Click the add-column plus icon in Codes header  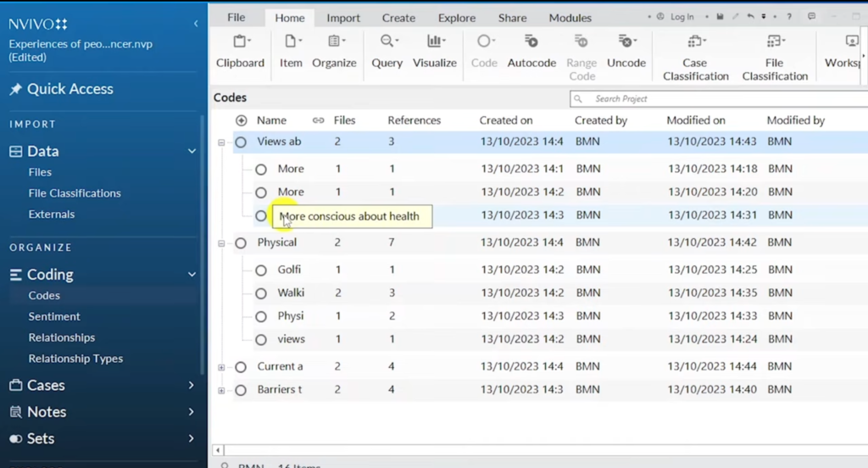[242, 120]
